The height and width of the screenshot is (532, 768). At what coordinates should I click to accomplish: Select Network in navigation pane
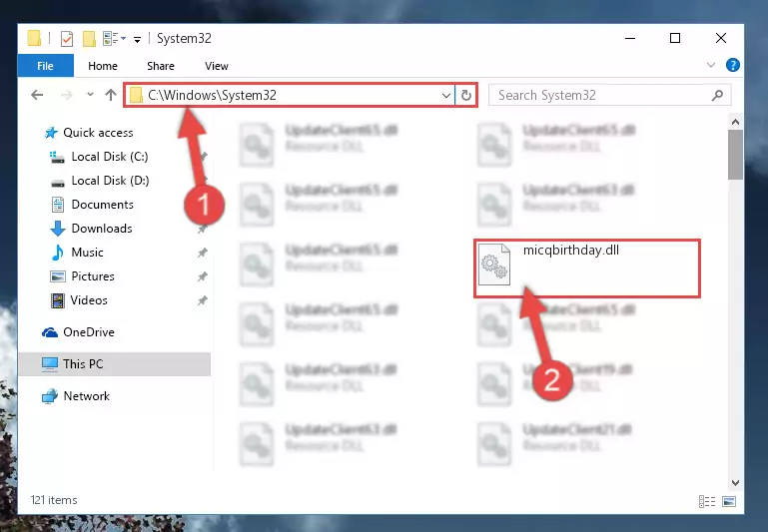click(86, 396)
